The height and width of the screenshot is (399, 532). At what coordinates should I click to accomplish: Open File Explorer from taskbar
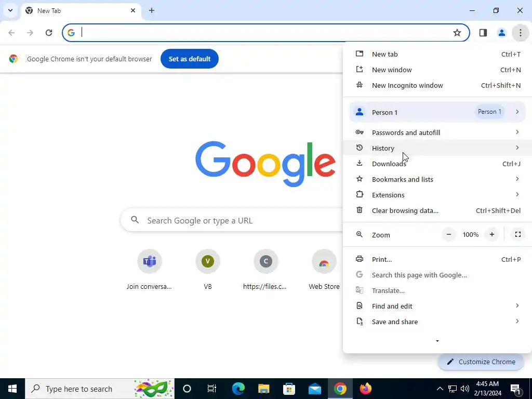pyautogui.click(x=263, y=389)
